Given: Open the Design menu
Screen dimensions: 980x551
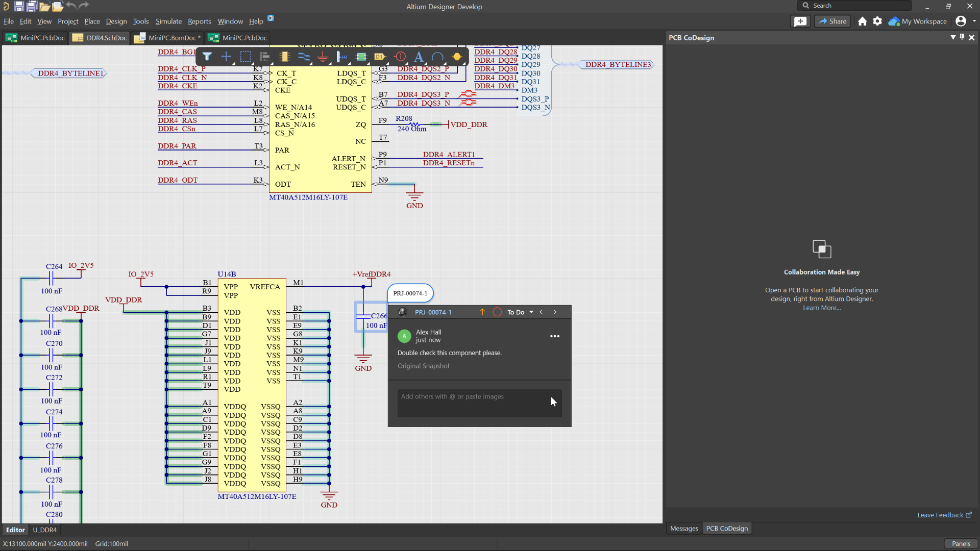Looking at the screenshot, I should (116, 21).
